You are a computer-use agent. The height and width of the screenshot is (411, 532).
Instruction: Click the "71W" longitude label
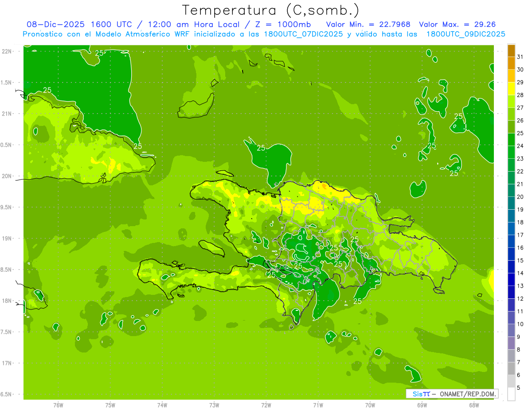point(318,405)
